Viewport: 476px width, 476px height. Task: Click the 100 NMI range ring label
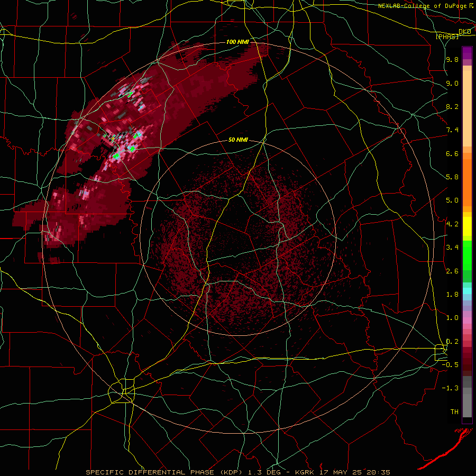[237, 42]
